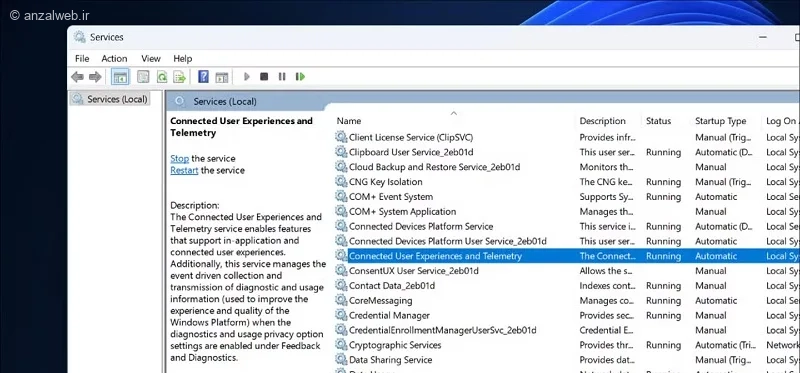Select Client License Service (ClipSVC) row

(x=567, y=137)
